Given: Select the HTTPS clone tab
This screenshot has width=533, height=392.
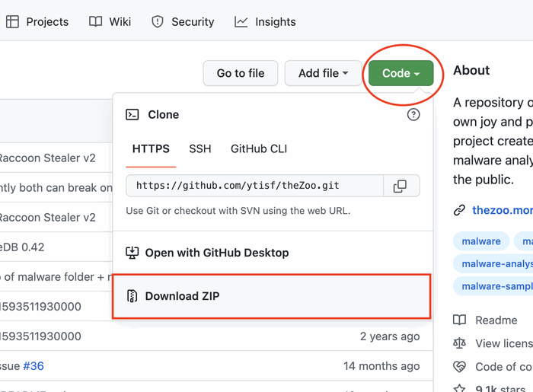Looking at the screenshot, I should (x=151, y=148).
